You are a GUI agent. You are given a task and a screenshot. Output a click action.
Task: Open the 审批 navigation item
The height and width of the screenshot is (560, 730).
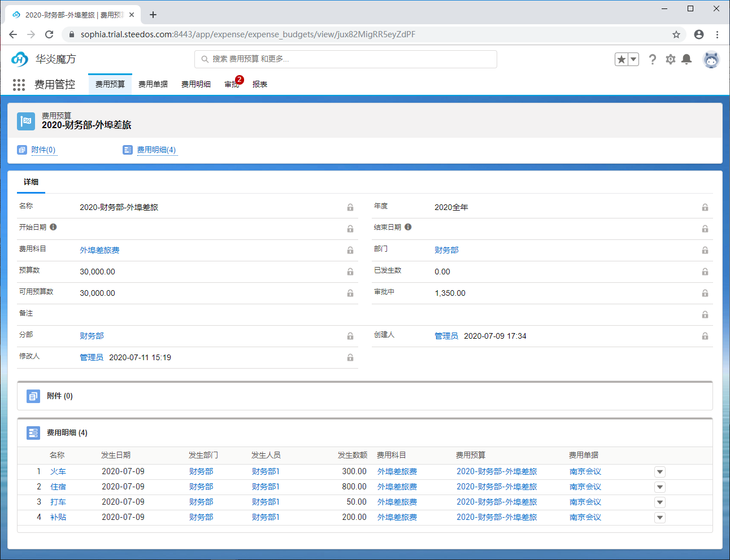231,85
